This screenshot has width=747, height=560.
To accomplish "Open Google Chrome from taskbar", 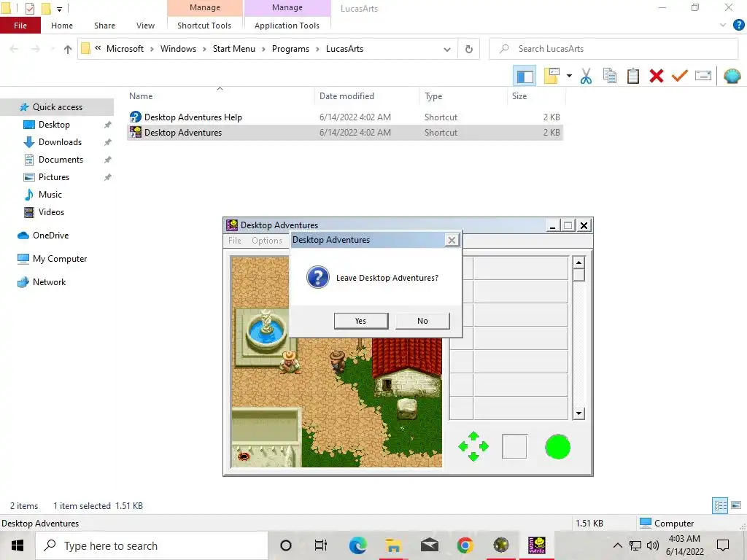I will click(x=465, y=545).
